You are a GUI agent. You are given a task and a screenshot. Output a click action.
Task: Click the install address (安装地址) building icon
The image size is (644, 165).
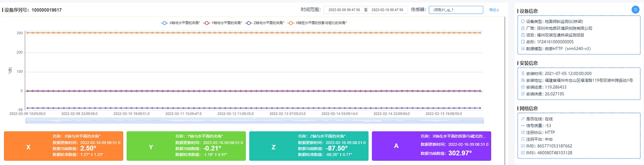pos(523,80)
